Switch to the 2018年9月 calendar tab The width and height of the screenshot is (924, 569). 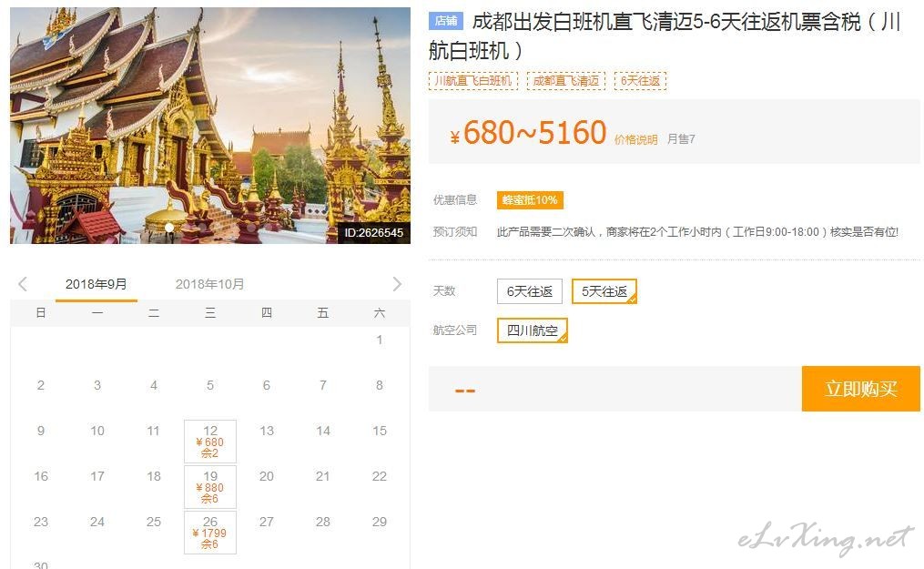[x=96, y=284]
